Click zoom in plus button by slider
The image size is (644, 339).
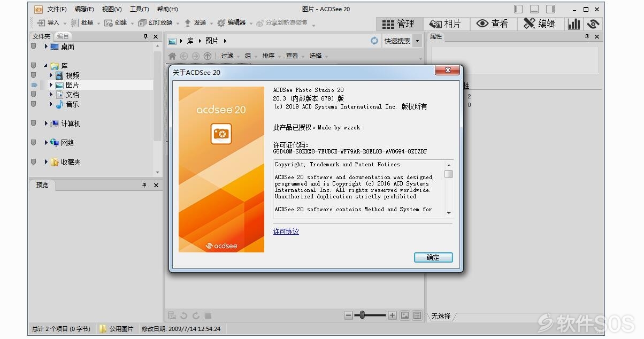(392, 315)
